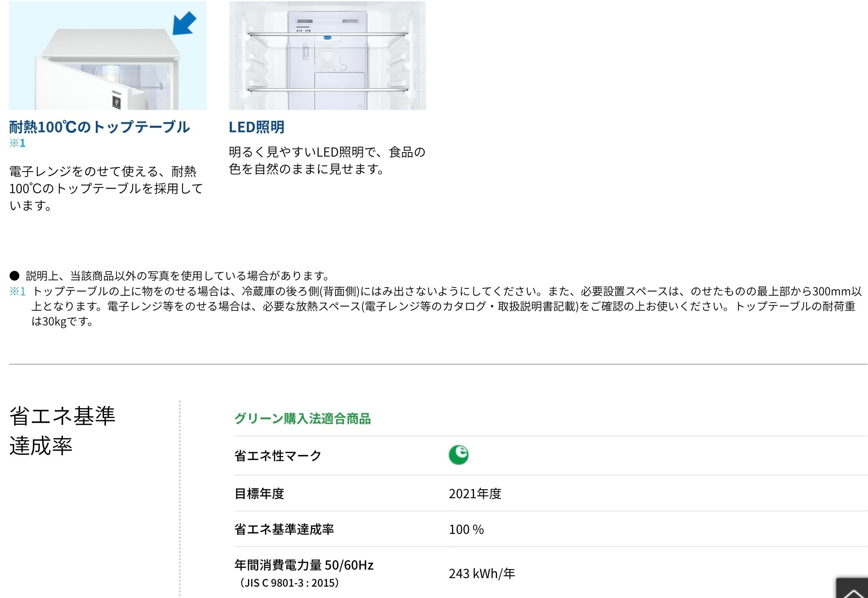Click the 耐熱100℃のトップテーブル heading
Viewport: 868px width, 598px height.
[x=99, y=127]
